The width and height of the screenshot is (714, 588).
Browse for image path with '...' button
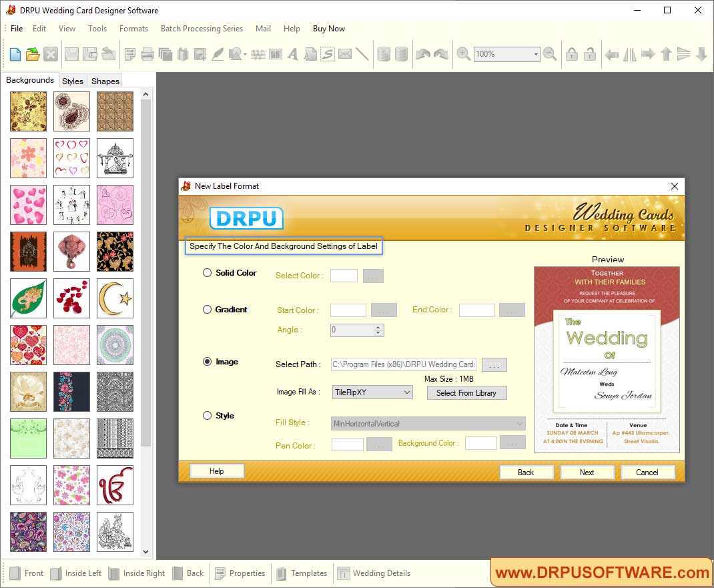(x=494, y=365)
